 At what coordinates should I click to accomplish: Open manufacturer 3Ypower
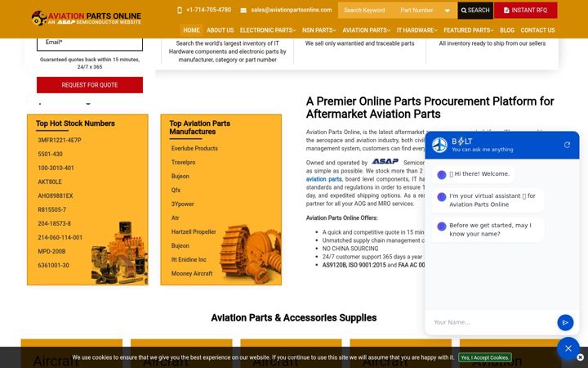coord(183,204)
